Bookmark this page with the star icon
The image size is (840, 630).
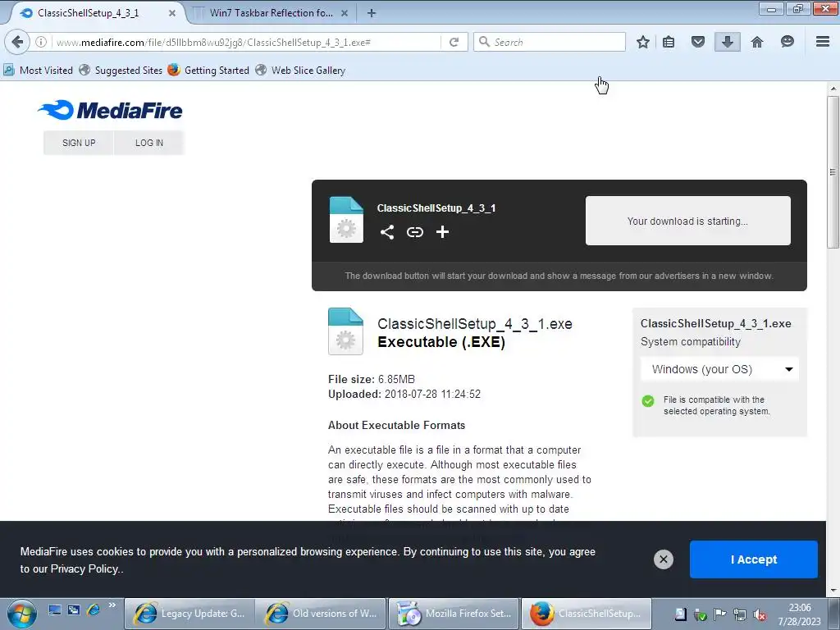tap(643, 42)
